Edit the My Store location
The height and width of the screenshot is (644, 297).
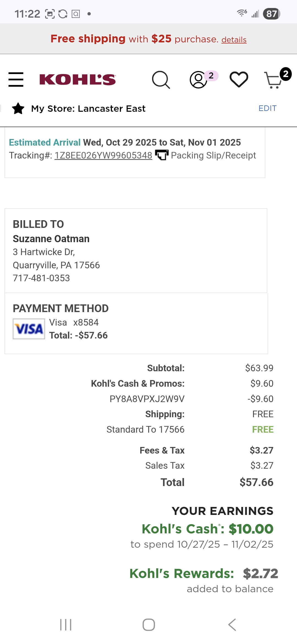tap(268, 108)
